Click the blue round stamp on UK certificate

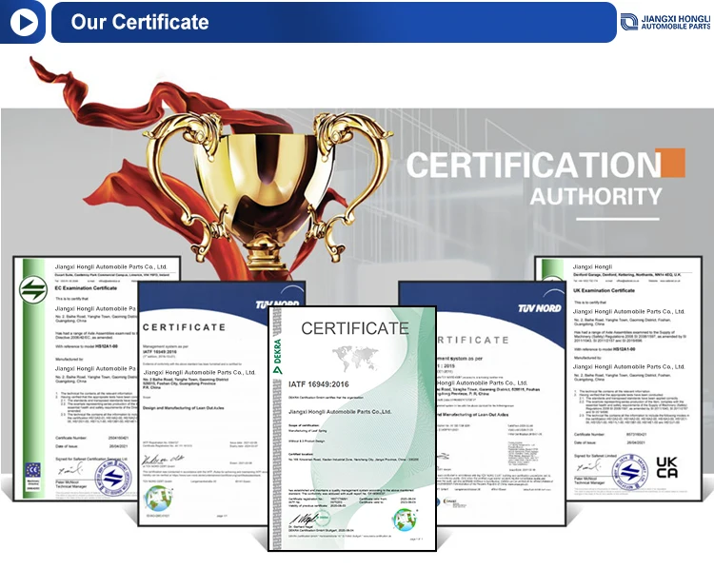tap(630, 472)
